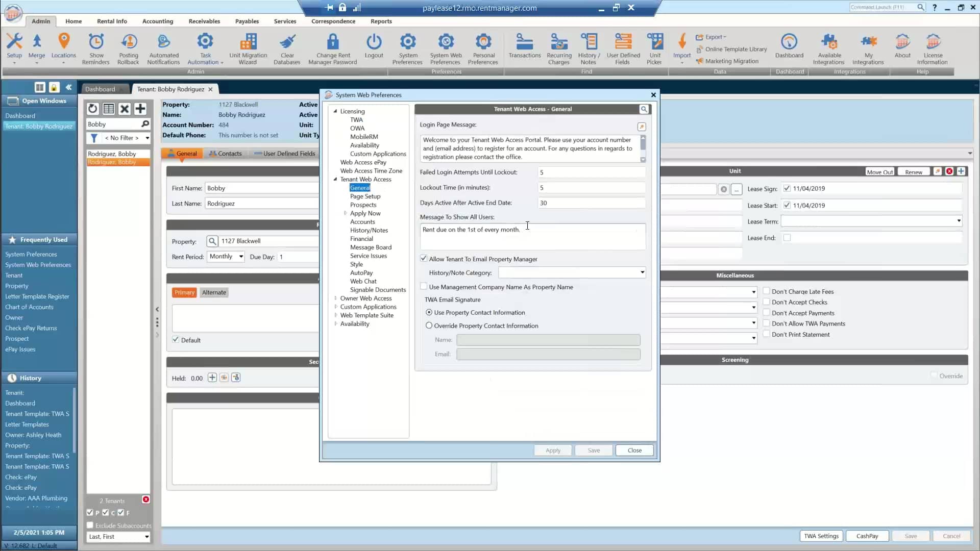
Task: Open the Accounting menu
Action: click(158, 21)
